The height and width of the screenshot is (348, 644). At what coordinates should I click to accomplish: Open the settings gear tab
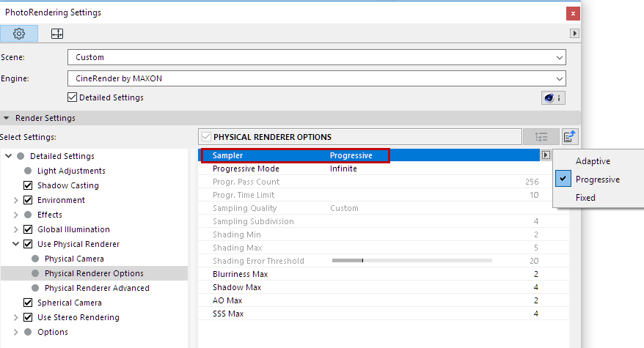[19, 33]
